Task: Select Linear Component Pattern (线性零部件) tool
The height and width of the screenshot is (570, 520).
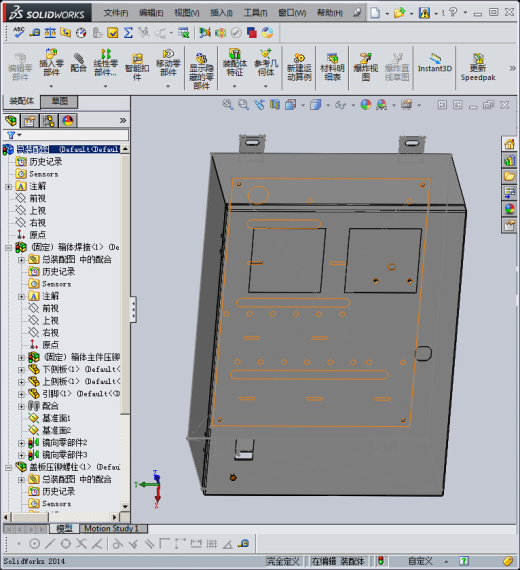Action: [x=105, y=63]
